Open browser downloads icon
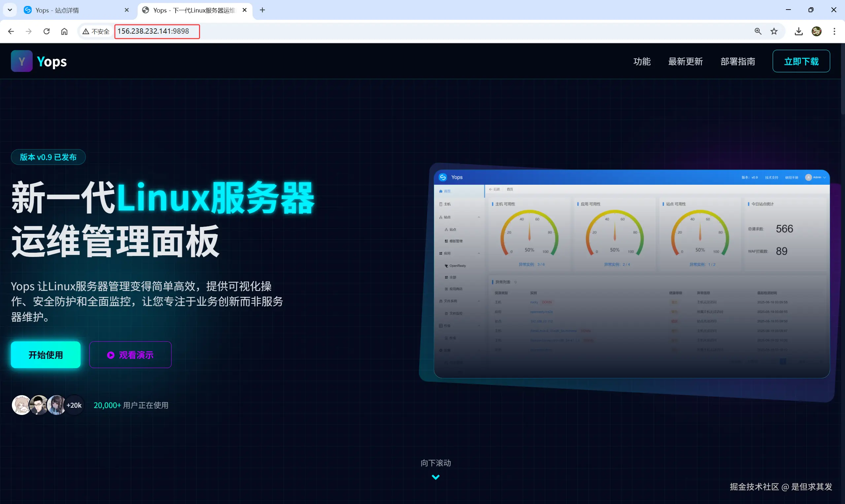Image resolution: width=845 pixels, height=504 pixels. click(x=798, y=31)
